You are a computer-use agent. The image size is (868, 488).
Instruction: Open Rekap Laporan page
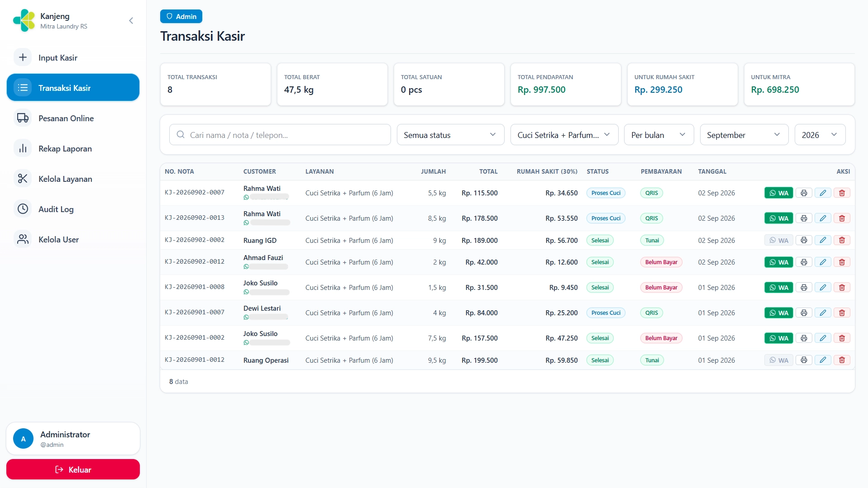point(73,148)
